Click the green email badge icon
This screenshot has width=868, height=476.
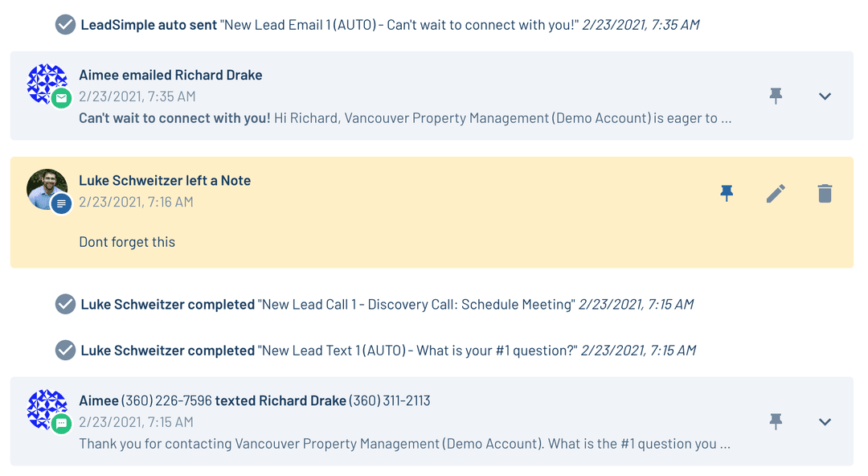62,98
